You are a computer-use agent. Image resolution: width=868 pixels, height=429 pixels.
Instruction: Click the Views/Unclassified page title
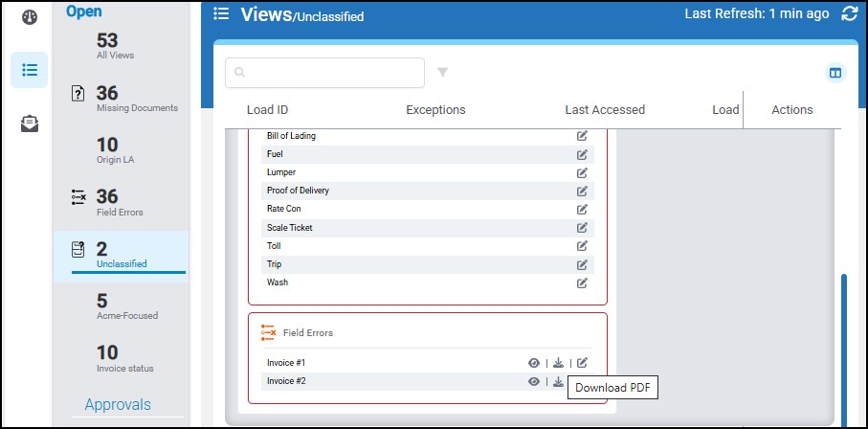[302, 15]
